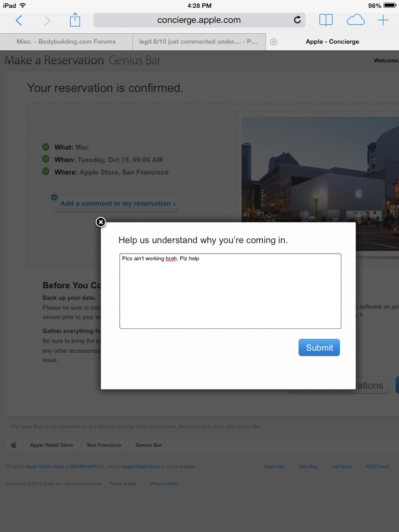399x532 pixels.
Task: Open Hot News footer link
Action: (x=341, y=467)
